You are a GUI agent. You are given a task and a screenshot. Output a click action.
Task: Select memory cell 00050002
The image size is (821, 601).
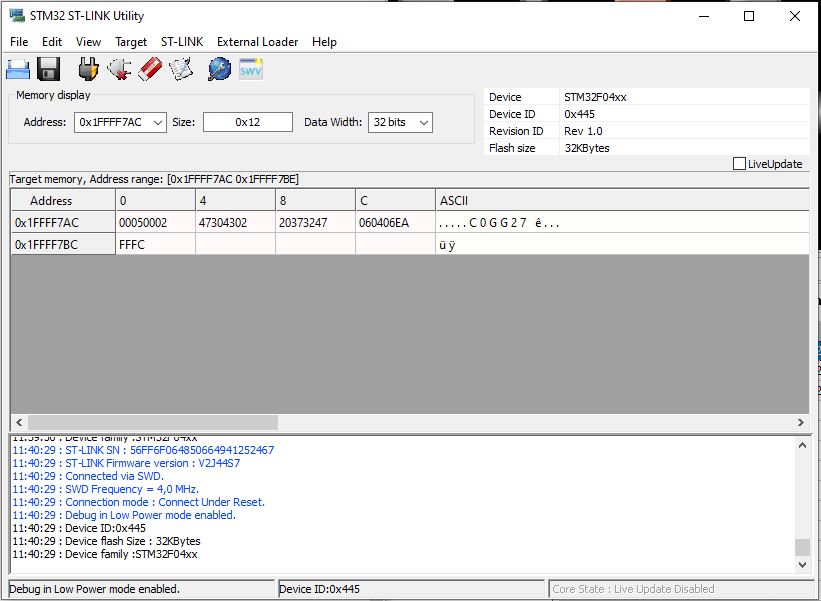[x=155, y=222]
